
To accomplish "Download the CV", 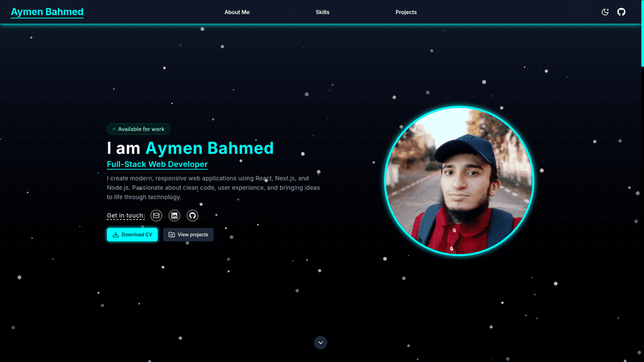I will (x=132, y=235).
